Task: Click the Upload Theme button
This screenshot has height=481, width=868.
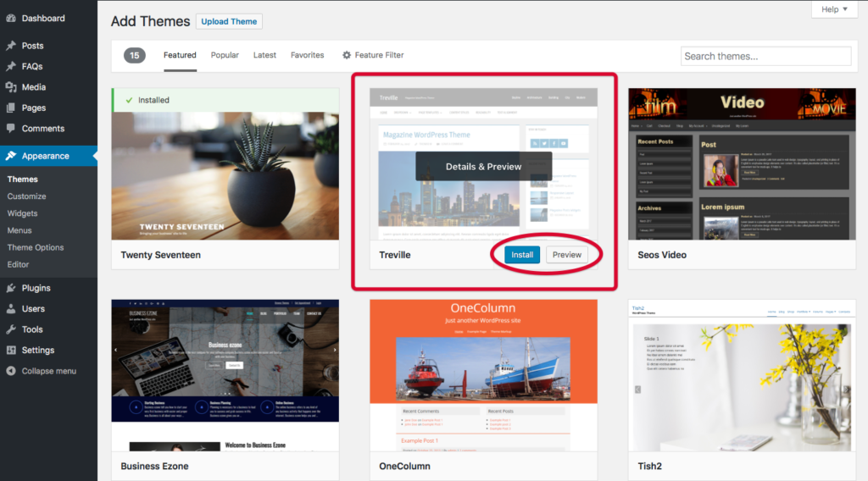Action: (x=229, y=21)
